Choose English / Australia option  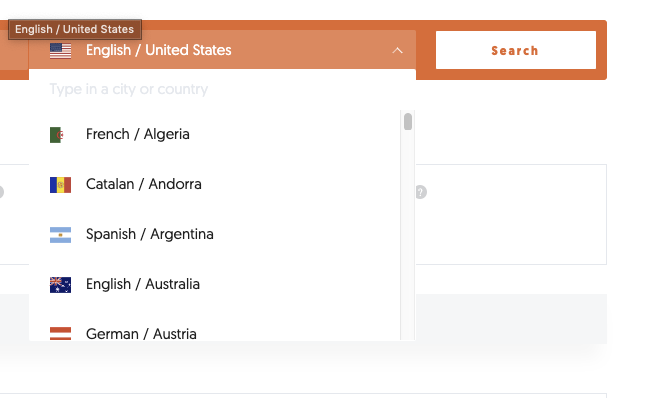pos(214,284)
